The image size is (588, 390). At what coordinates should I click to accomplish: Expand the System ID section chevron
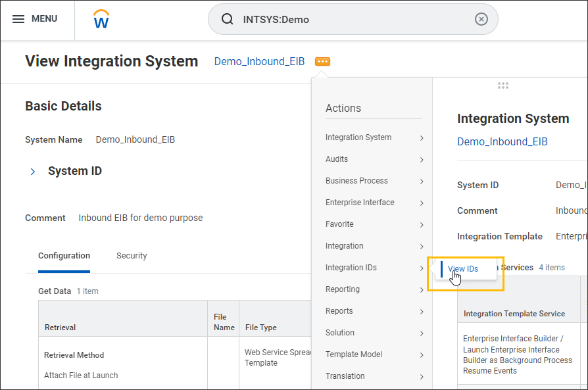point(33,172)
